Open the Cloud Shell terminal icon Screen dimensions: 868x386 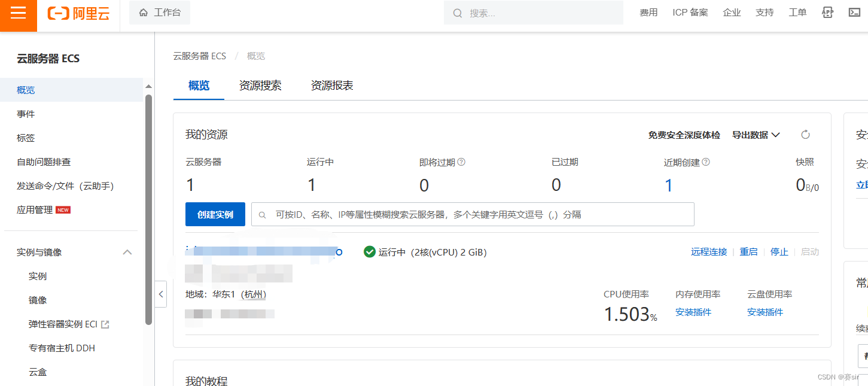tap(854, 13)
